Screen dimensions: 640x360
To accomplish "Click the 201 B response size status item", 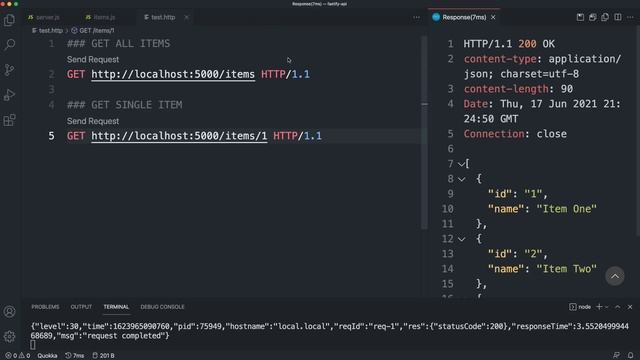I will 103,356.
